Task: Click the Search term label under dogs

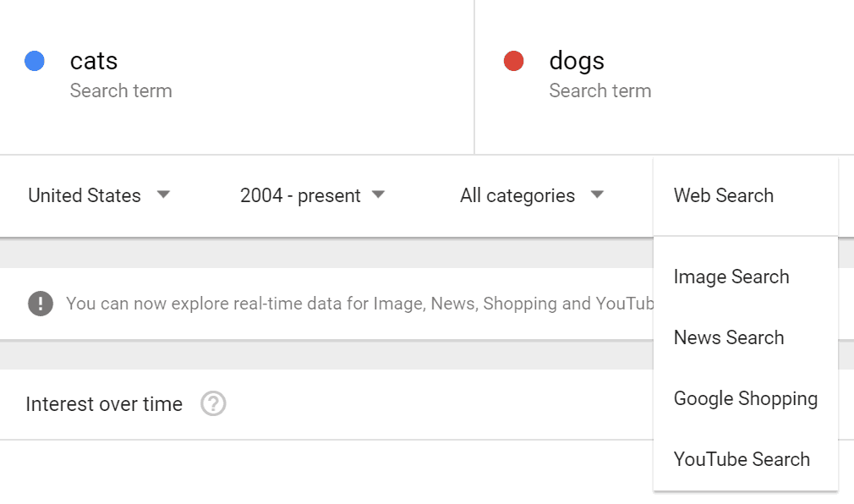Action: click(600, 90)
